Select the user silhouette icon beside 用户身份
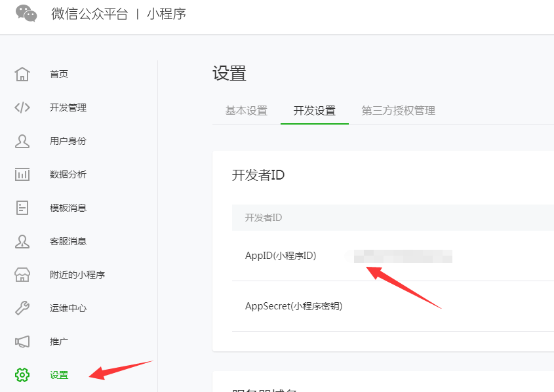 pyautogui.click(x=22, y=141)
